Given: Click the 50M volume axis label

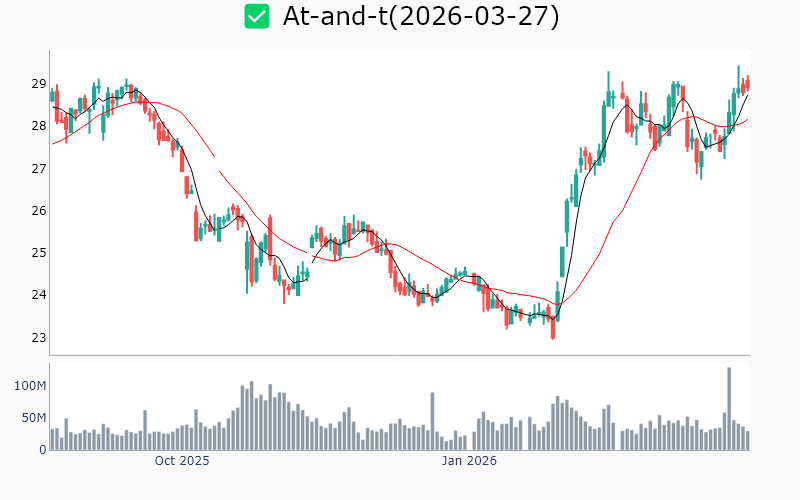Looking at the screenshot, I should coord(33,418).
